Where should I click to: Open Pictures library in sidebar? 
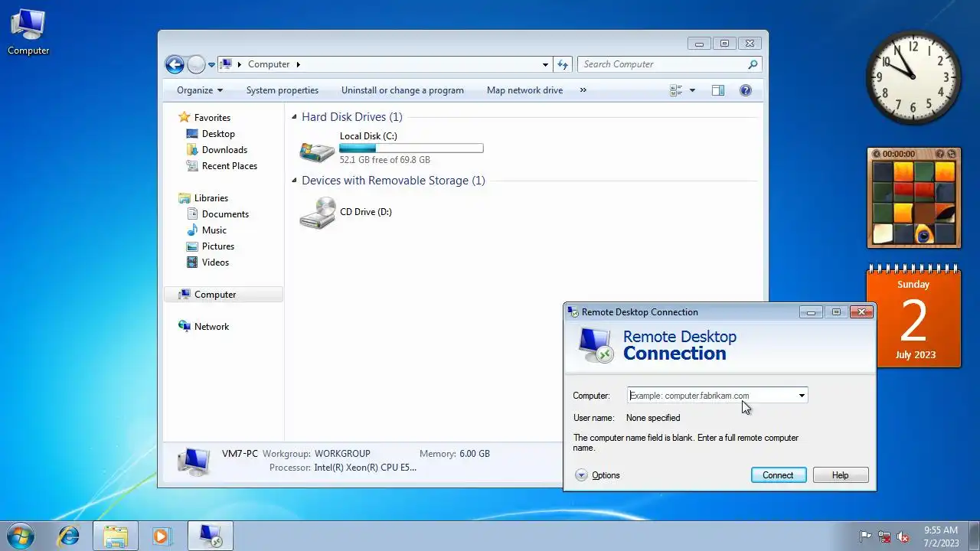(x=211, y=246)
